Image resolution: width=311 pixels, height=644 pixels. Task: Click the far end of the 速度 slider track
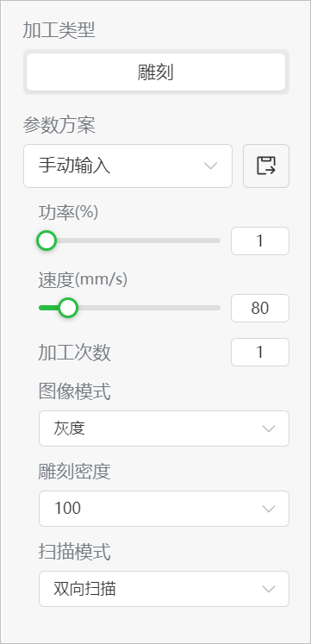point(217,308)
